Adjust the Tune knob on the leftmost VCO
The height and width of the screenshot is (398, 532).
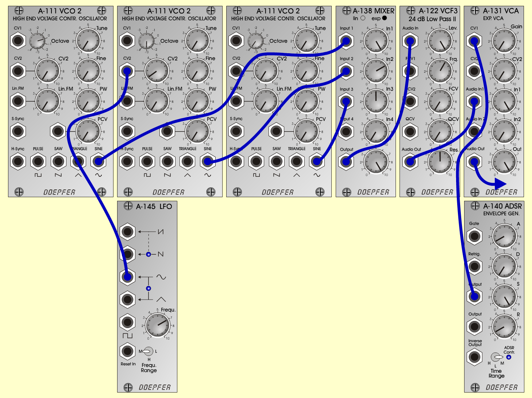pos(88,41)
